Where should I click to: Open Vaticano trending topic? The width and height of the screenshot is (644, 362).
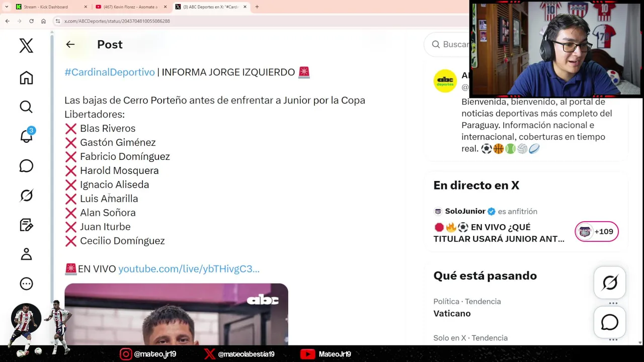click(x=452, y=313)
